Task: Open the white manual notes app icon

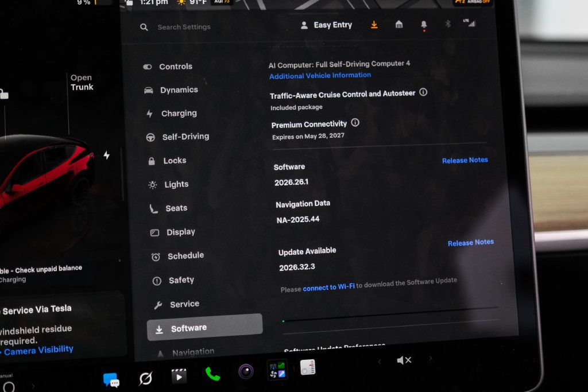Action: click(x=308, y=367)
